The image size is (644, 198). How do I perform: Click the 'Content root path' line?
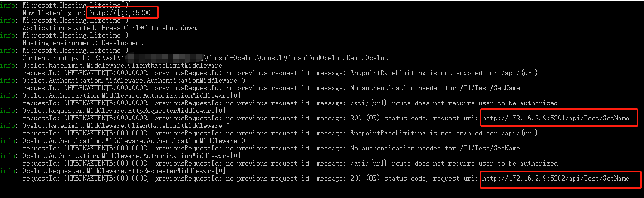(x=205, y=58)
